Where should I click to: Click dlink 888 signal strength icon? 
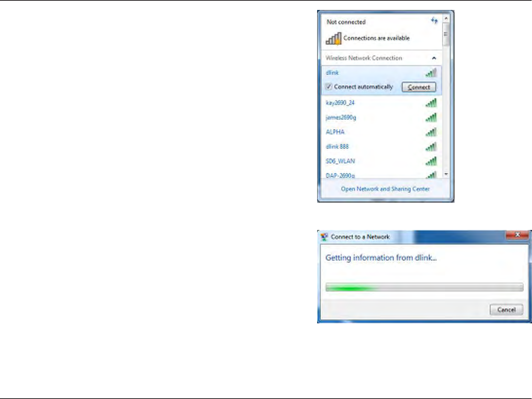click(x=431, y=147)
